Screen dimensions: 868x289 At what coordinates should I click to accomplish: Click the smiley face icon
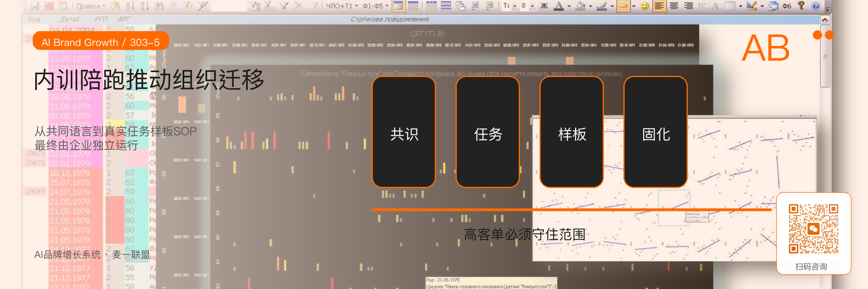[645, 6]
